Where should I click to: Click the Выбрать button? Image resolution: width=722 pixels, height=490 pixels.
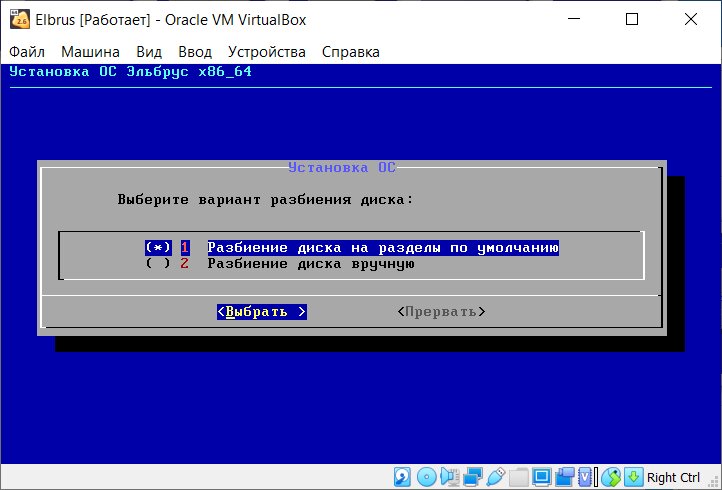pyautogui.click(x=262, y=312)
